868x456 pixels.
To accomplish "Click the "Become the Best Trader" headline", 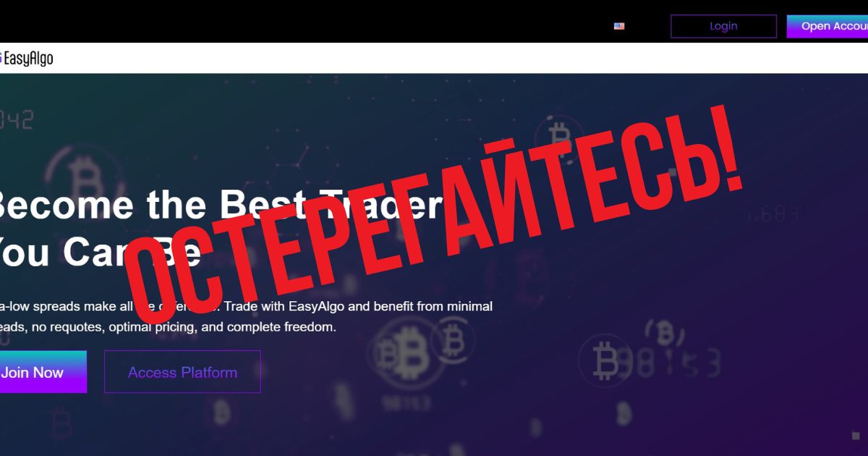I will coord(216,205).
